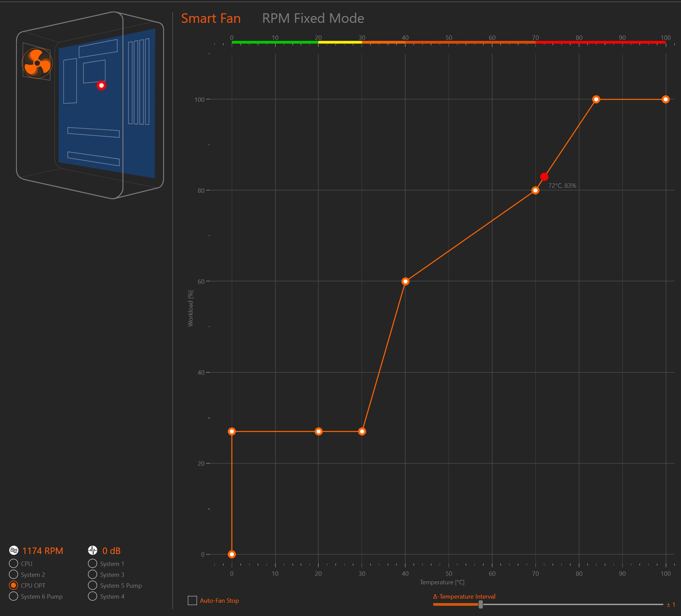
Task: Click the red temperature sensor dot on motherboard
Action: coord(101,86)
